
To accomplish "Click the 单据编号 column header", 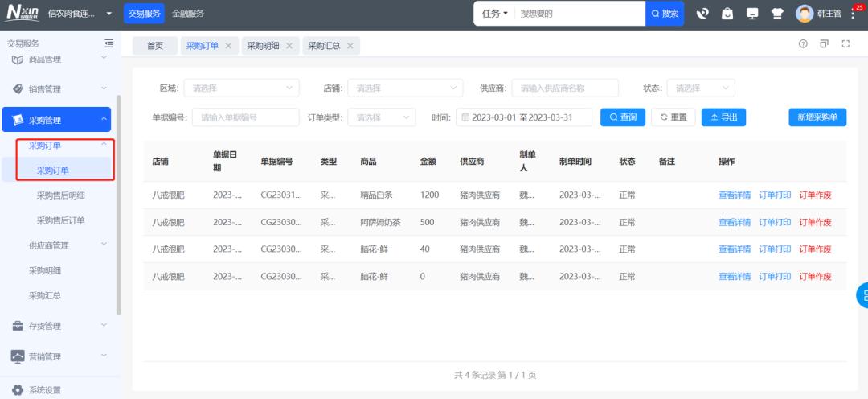I will pyautogui.click(x=276, y=162).
